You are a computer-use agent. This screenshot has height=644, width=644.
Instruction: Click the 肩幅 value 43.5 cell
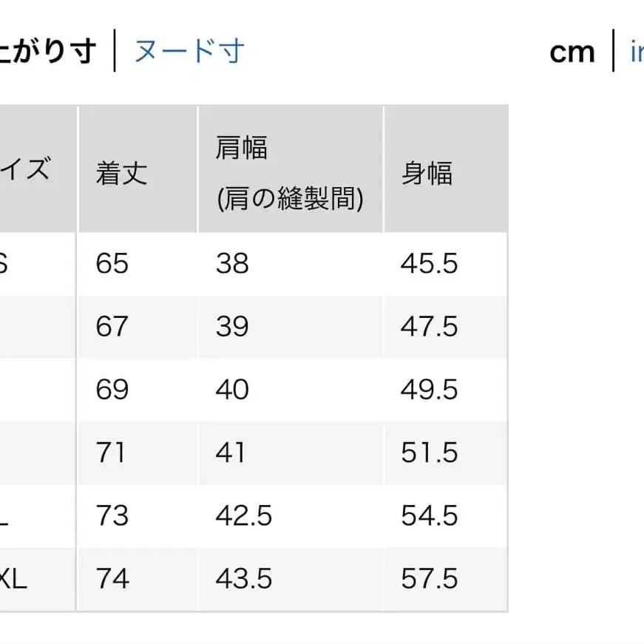244,580
